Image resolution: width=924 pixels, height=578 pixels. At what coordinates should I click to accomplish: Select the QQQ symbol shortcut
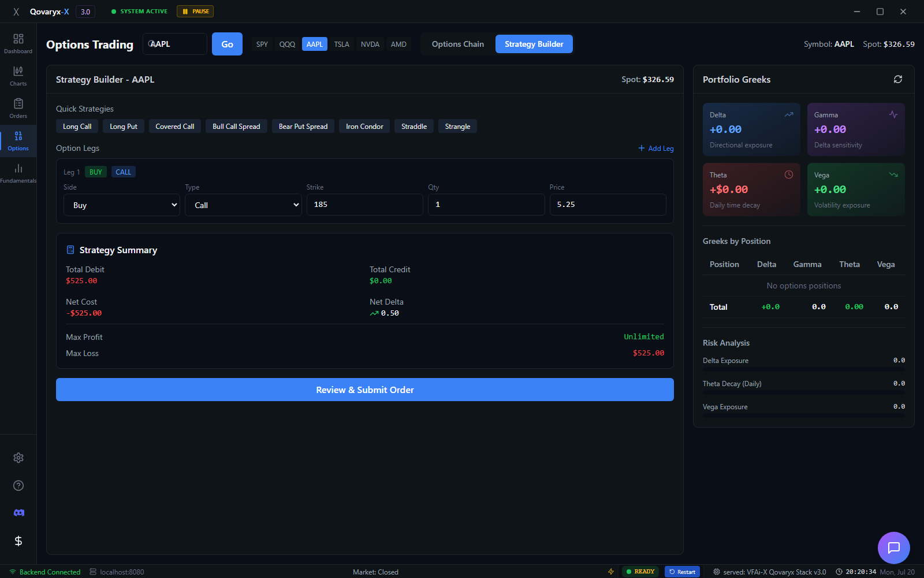(x=287, y=44)
